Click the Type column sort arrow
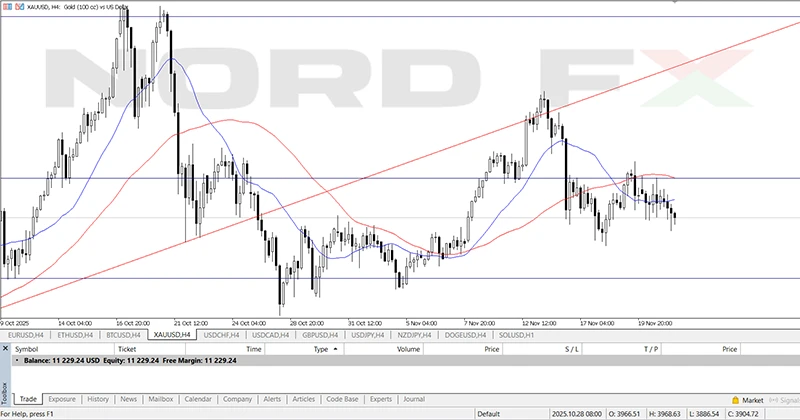Viewport: 800px width, 420px height. pyautogui.click(x=335, y=349)
